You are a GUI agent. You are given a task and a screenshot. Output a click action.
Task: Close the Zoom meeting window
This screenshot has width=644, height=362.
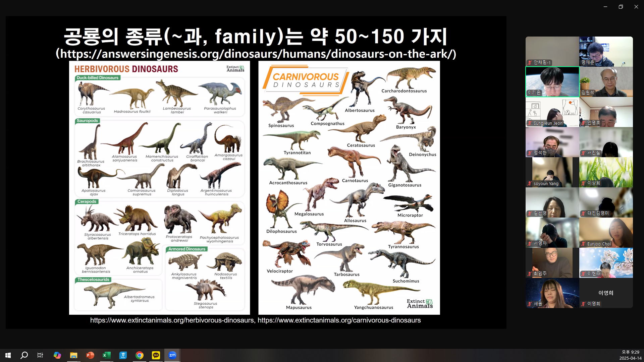pos(636,7)
